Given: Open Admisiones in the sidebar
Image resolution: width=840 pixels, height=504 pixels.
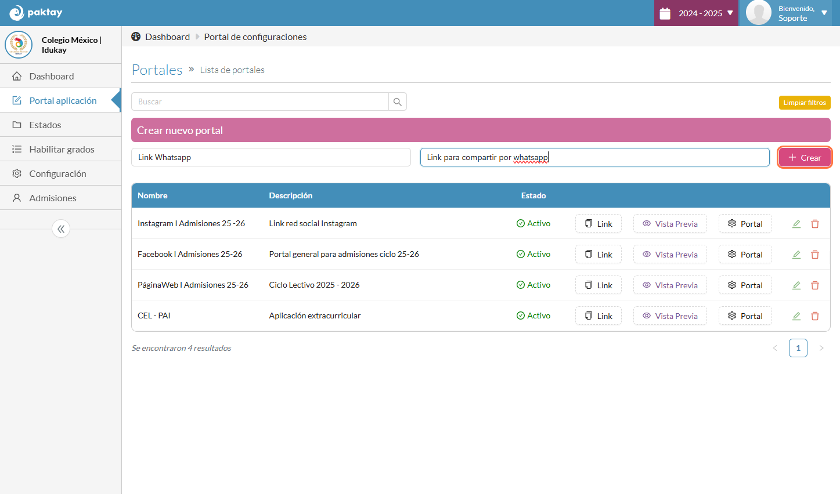Looking at the screenshot, I should 60,198.
